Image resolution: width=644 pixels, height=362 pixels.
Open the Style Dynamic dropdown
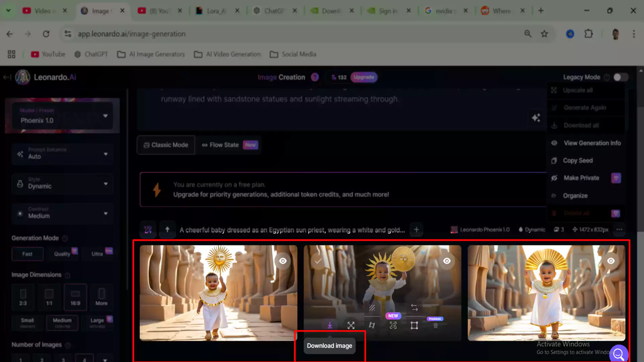[x=62, y=184]
